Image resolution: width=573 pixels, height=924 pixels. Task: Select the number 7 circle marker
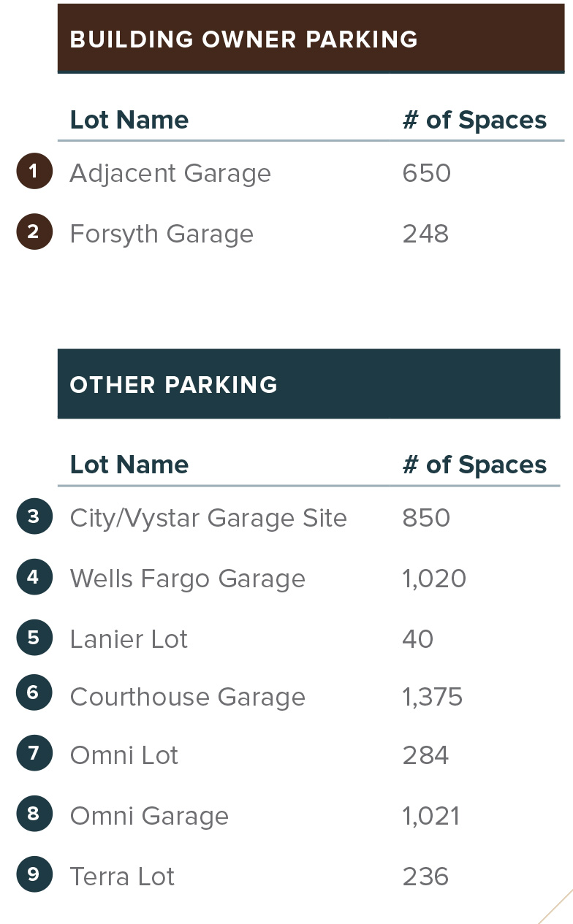click(x=34, y=752)
